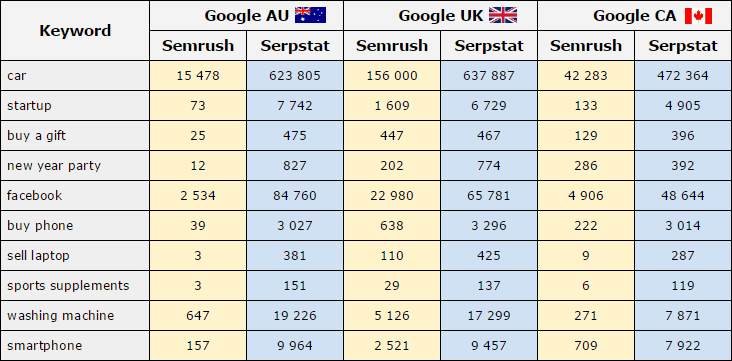This screenshot has width=732, height=361.
Task: Select the 'washing machine' keyword cell
Action: coord(75,316)
